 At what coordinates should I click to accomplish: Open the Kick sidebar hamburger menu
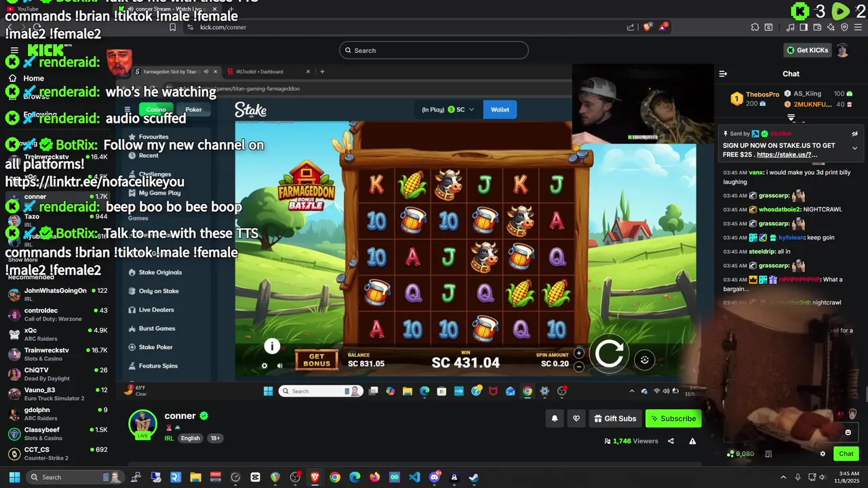[14, 50]
